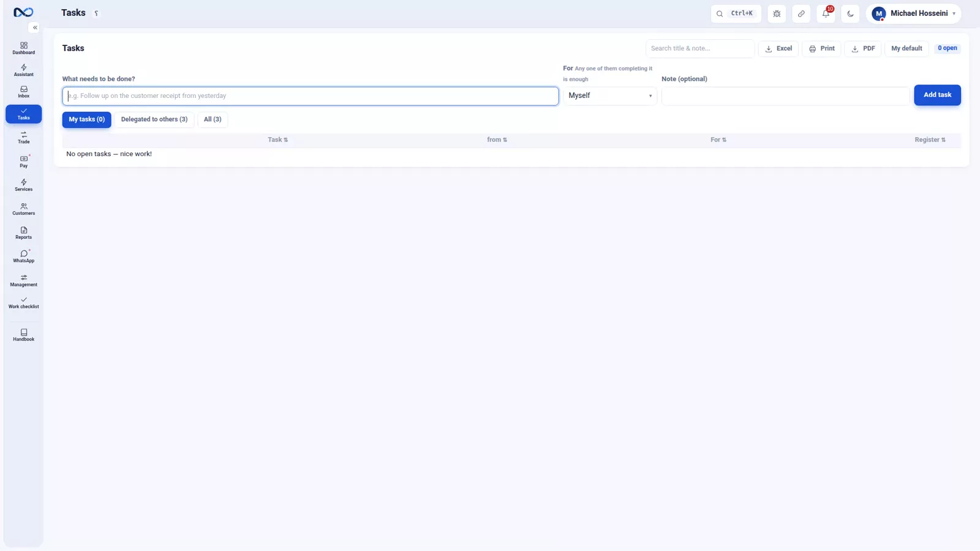
Task: Click the No open tasks message
Action: pos(109,154)
